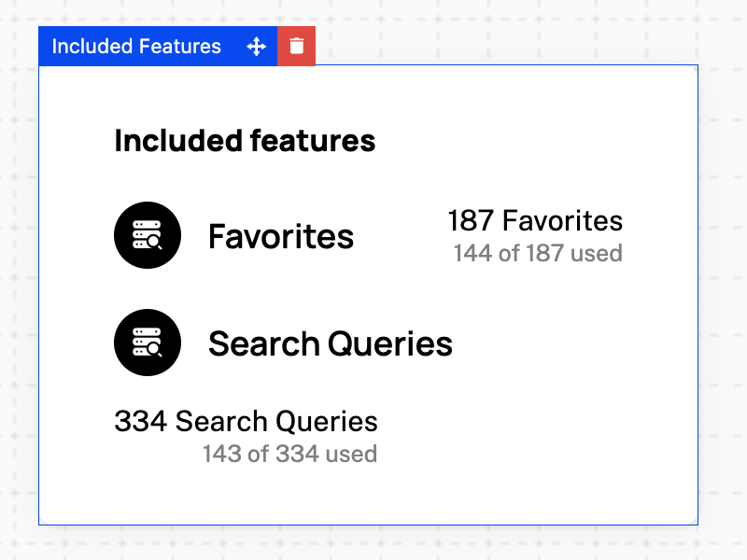Select the Search Queries database icon
Screen dimensions: 747x560
[x=147, y=342]
